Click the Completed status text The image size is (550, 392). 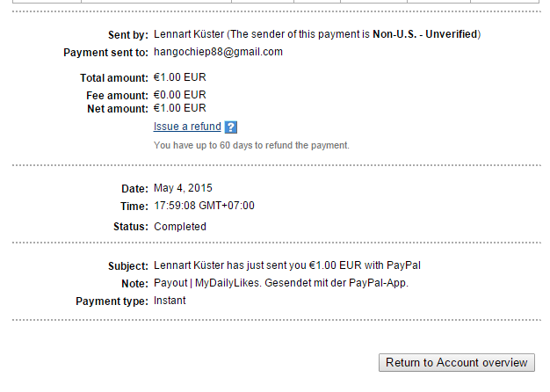pos(180,226)
